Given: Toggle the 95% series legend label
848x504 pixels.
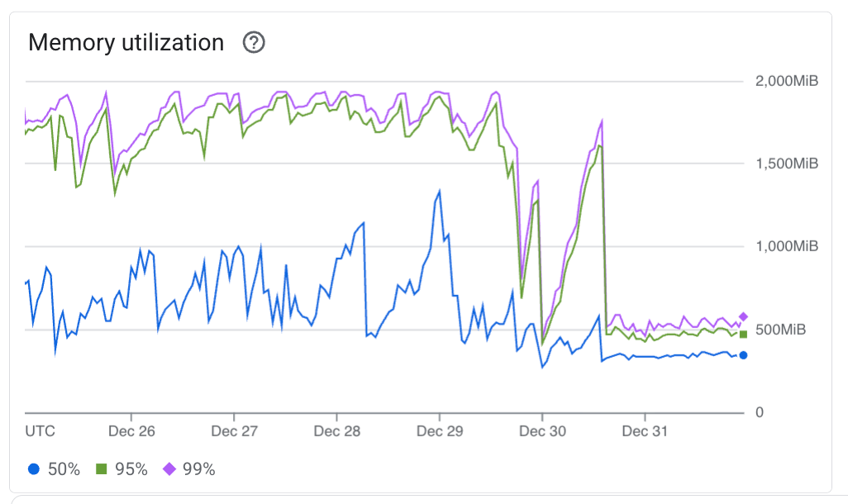Looking at the screenshot, I should point(131,469).
